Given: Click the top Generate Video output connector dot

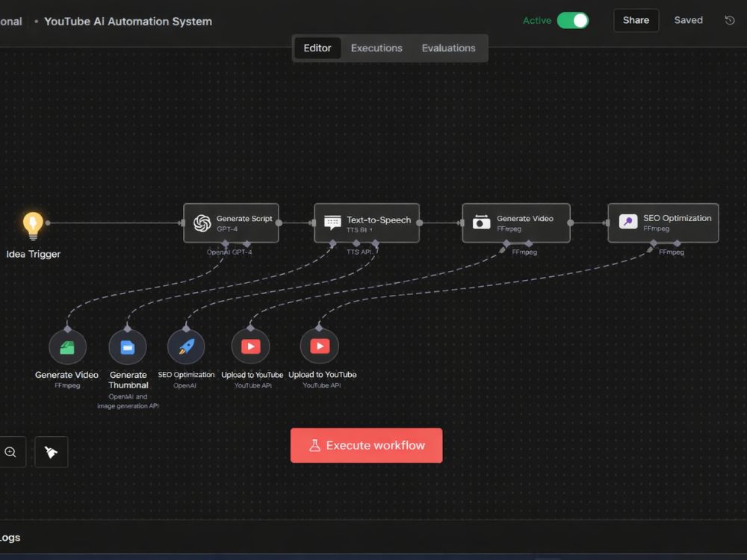Looking at the screenshot, I should 570,223.
